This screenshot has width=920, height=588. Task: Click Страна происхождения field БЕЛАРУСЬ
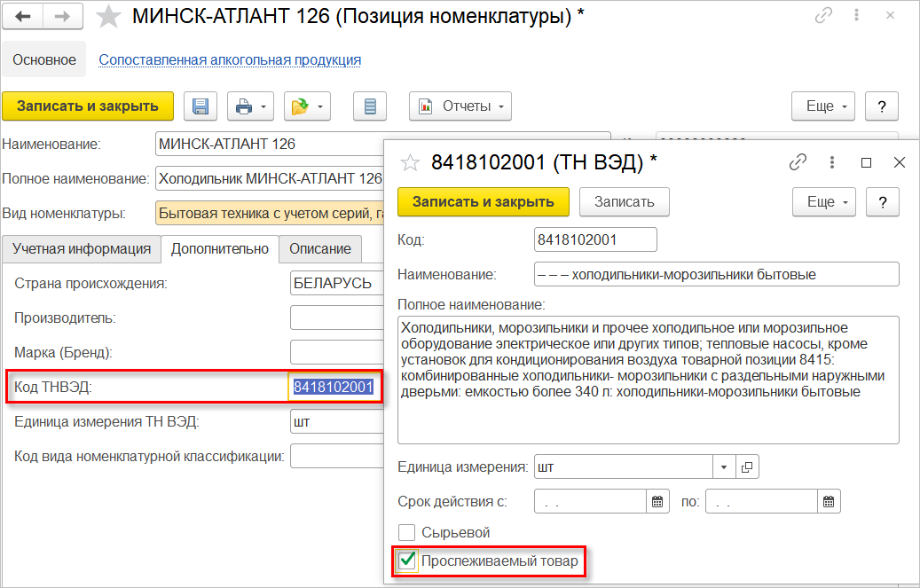(337, 283)
